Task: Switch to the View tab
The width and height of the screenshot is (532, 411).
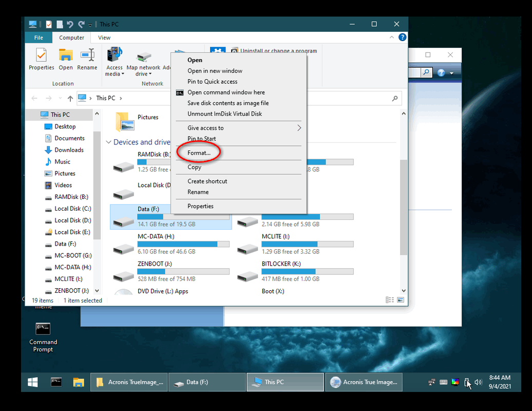Action: pyautogui.click(x=104, y=38)
